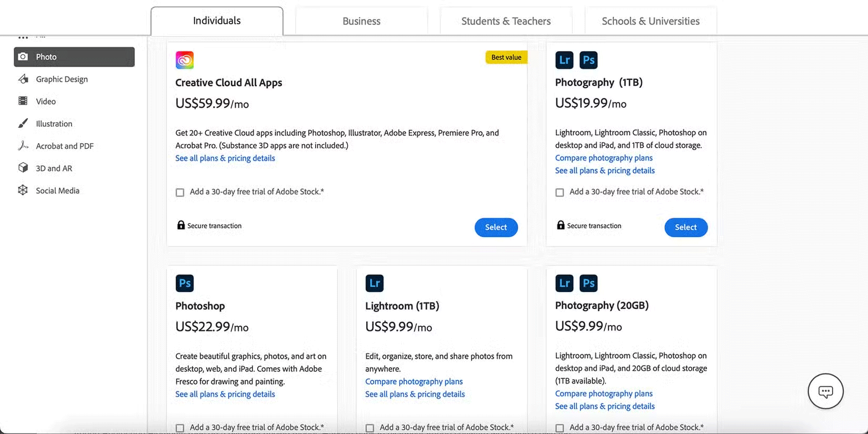Click the Creative Cloud All Apps icon
Viewport: 868px width, 434px height.
pyautogui.click(x=185, y=60)
